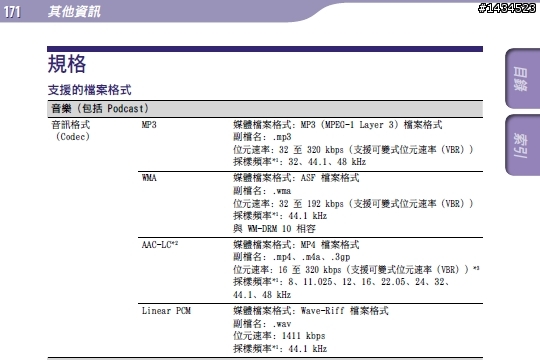Select the MP3 codec cell
The height and width of the screenshot is (360, 540).
(x=149, y=124)
